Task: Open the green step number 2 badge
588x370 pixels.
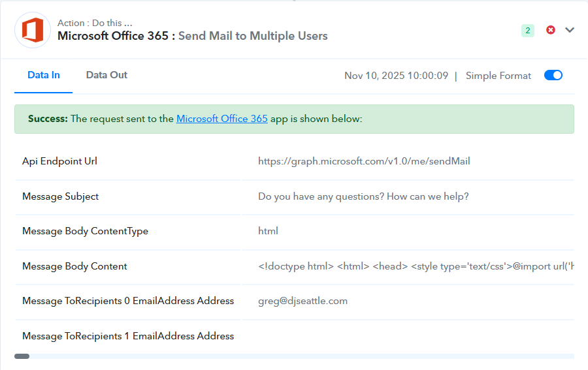Action: click(528, 30)
